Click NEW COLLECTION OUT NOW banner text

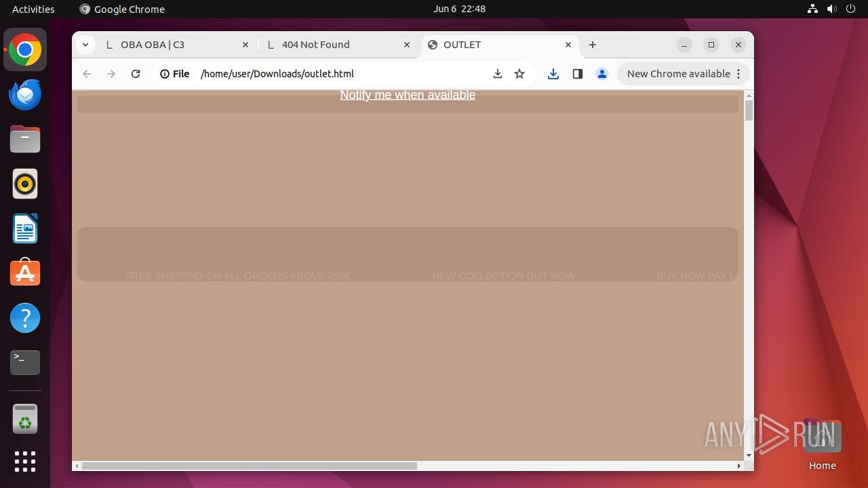tap(503, 276)
